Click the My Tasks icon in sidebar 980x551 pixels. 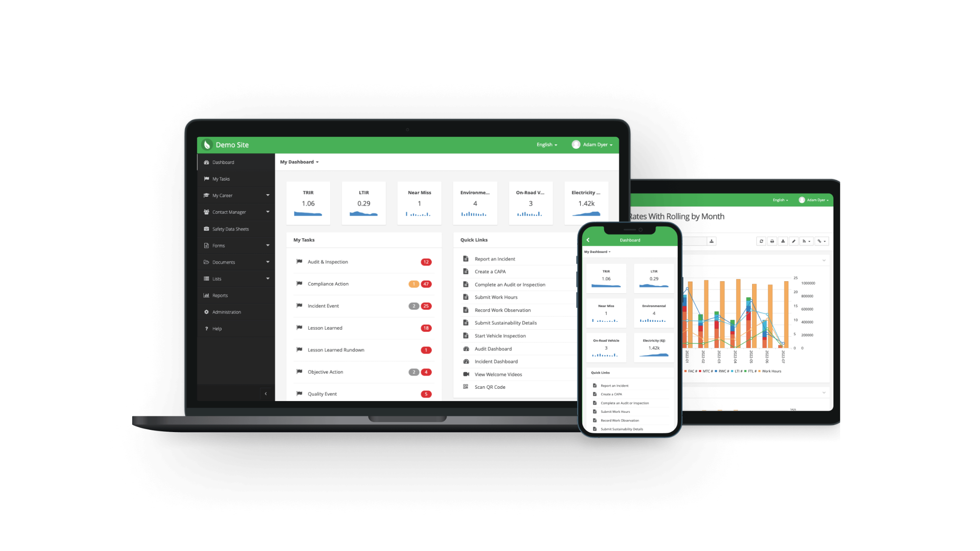pyautogui.click(x=206, y=178)
